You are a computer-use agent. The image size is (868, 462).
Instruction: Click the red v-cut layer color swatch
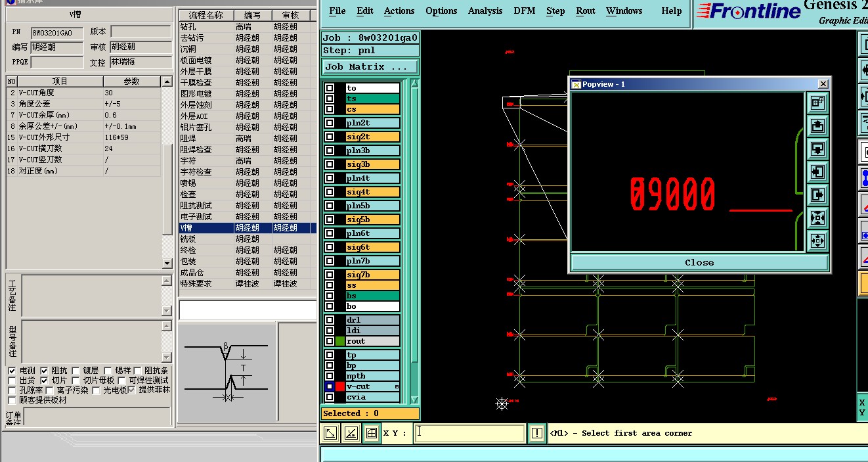tap(339, 386)
